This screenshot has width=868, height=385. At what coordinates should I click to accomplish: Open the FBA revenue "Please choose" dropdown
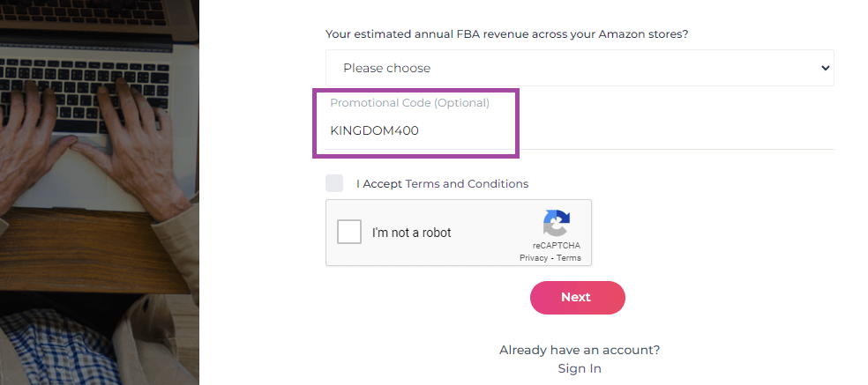[580, 68]
